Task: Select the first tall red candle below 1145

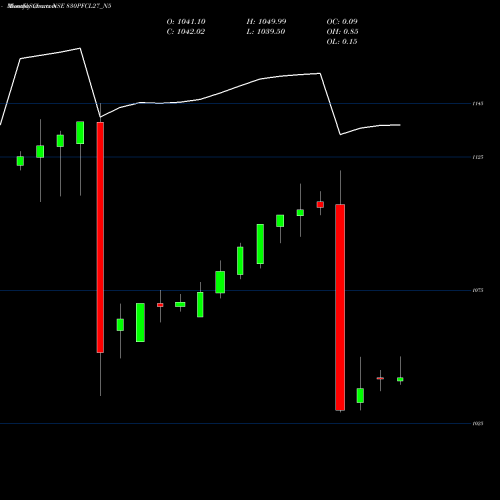Action: tap(100, 237)
